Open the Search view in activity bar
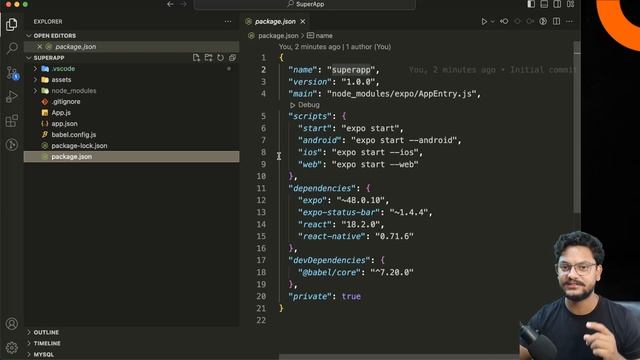 [11, 49]
